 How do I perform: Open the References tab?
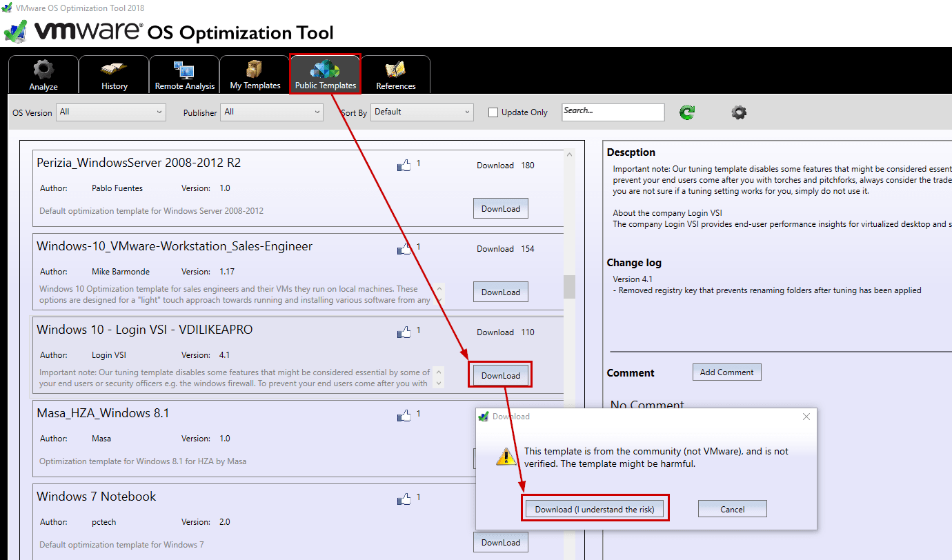(395, 74)
